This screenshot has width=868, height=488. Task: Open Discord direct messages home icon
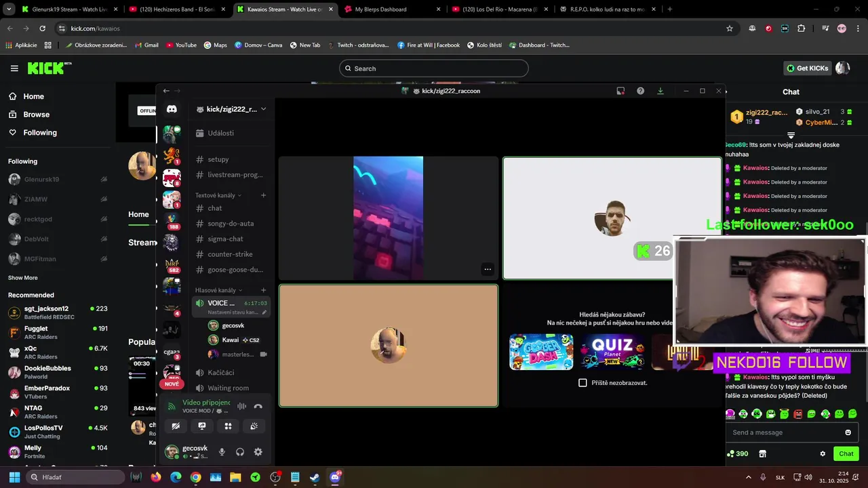pyautogui.click(x=172, y=109)
